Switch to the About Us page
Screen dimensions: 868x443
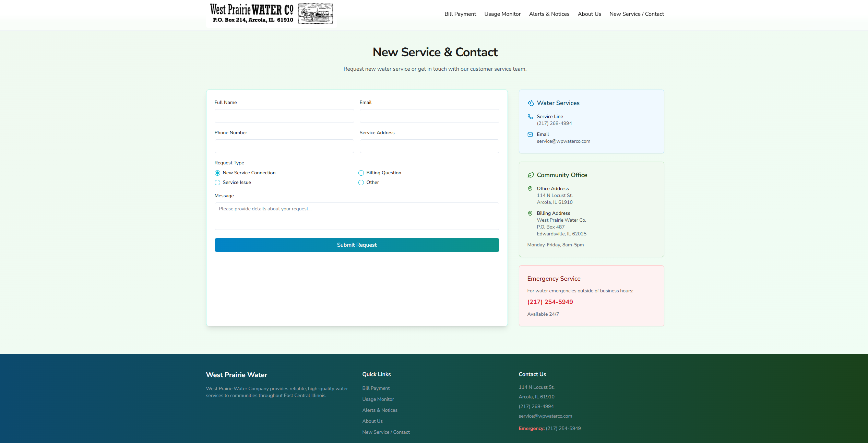[x=589, y=14]
